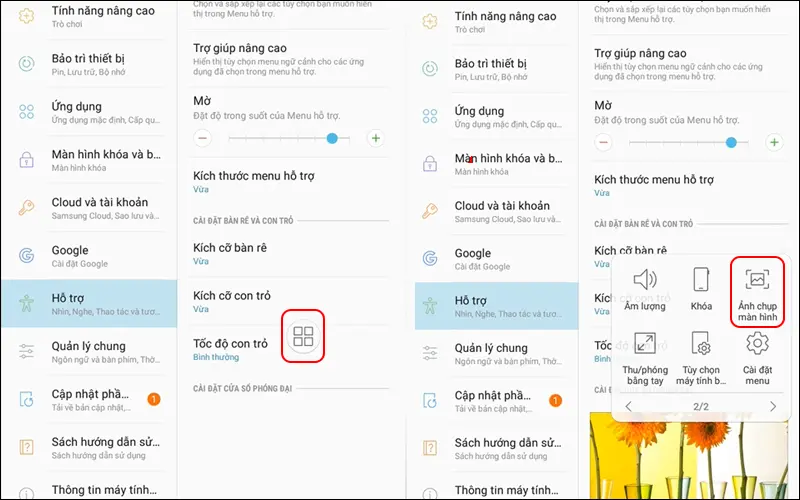
Task: Tap the Khóa lock option in assistant menu
Action: click(x=701, y=289)
